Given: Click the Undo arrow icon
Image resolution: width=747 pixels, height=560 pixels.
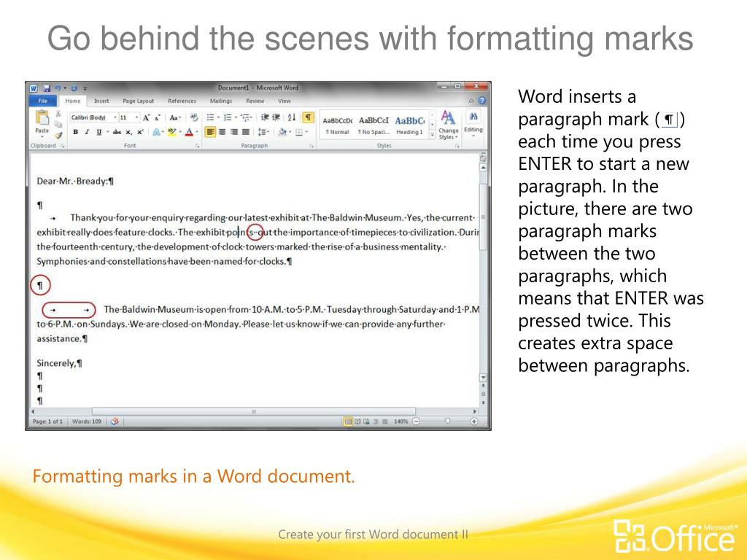Looking at the screenshot, I should tap(58, 88).
